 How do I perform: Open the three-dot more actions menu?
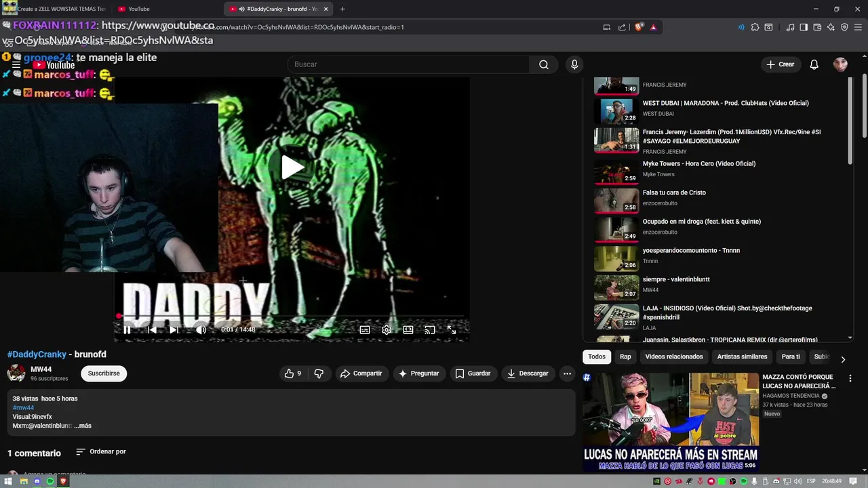click(567, 373)
